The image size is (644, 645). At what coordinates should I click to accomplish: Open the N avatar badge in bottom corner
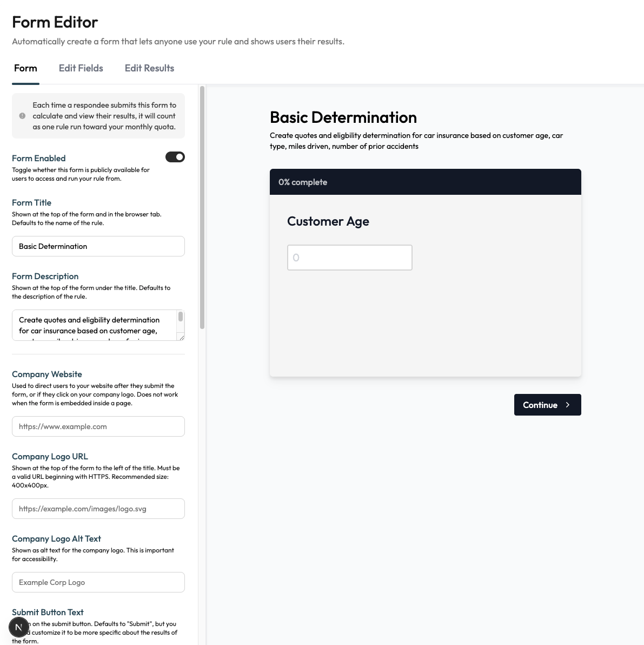click(18, 627)
